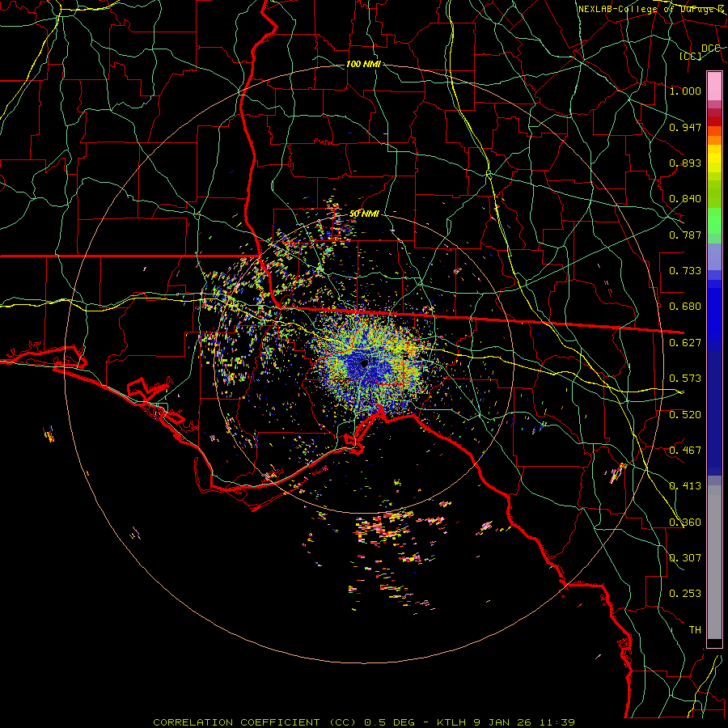Select the 0.307 scale value
This screenshot has height=728, width=728.
coord(685,558)
